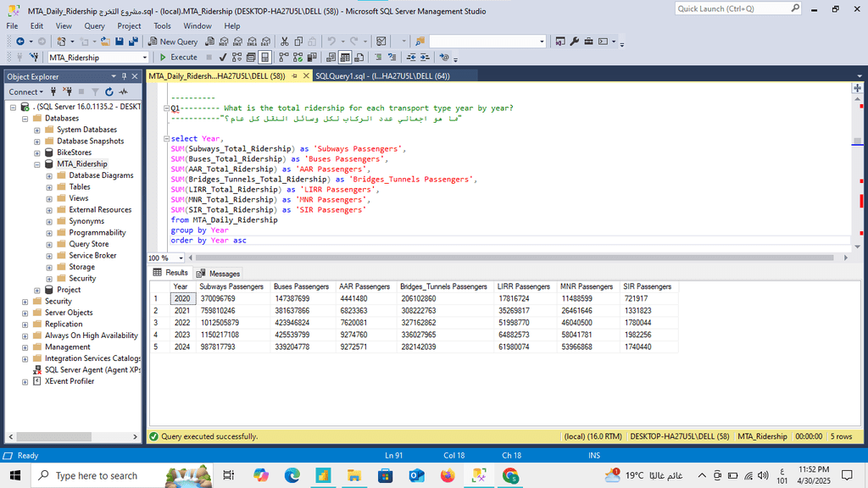Expand the Views folder

(49, 198)
